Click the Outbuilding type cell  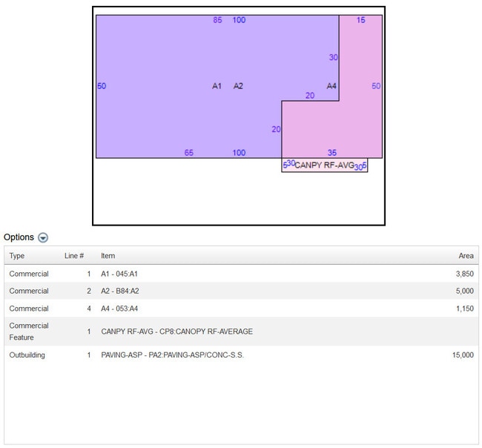27,355
